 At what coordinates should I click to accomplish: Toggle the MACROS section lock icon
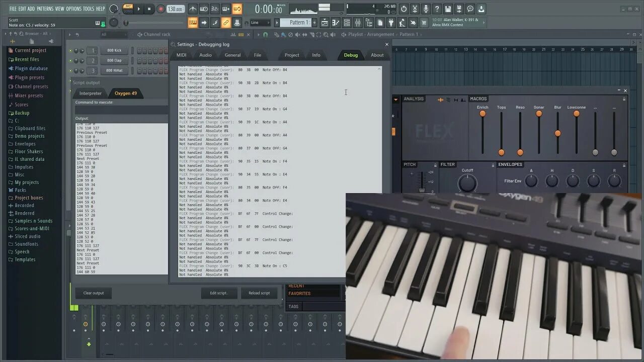[x=624, y=99]
